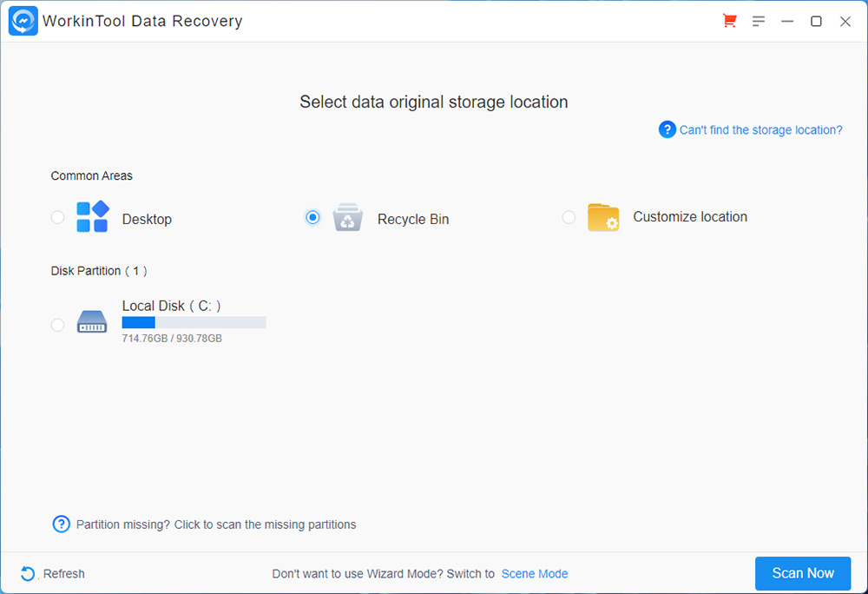Select the Desktop radio button
Image resolution: width=868 pixels, height=594 pixels.
[x=57, y=217]
